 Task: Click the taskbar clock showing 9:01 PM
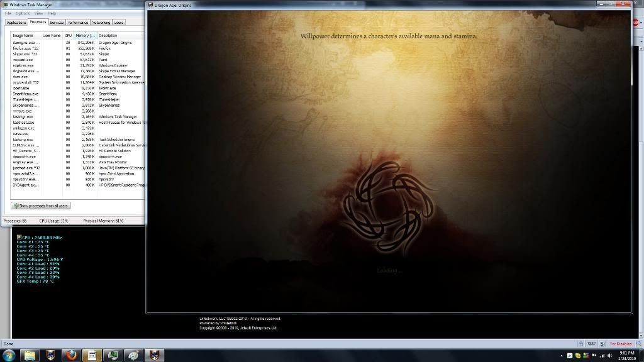[627, 356]
